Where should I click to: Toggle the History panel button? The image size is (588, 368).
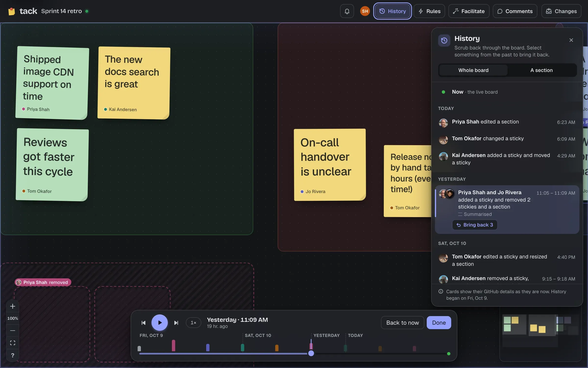392,11
